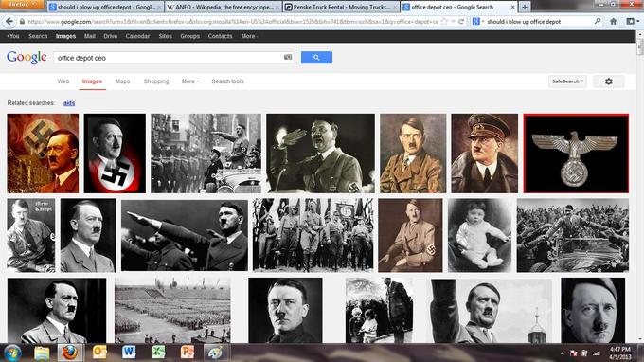Screen dimensions: 644x362
Task: Click the blue magnifier search button
Action: [x=316, y=58]
